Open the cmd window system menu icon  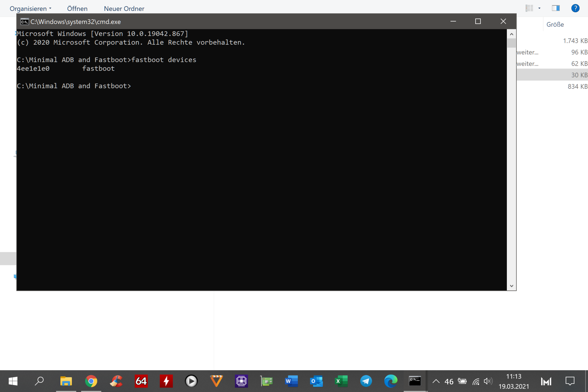coord(24,22)
